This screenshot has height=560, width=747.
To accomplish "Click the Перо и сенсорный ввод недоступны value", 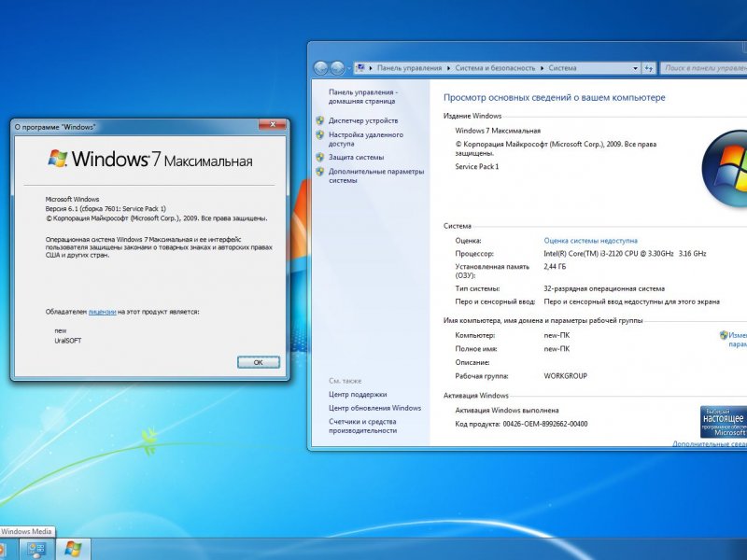I will pos(632,301).
